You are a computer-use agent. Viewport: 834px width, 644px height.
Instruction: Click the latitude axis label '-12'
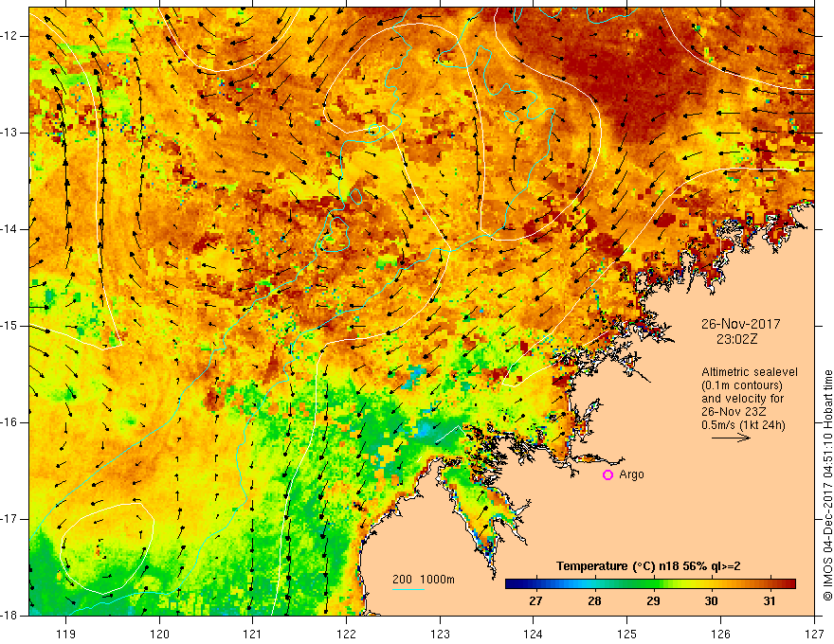[9, 36]
